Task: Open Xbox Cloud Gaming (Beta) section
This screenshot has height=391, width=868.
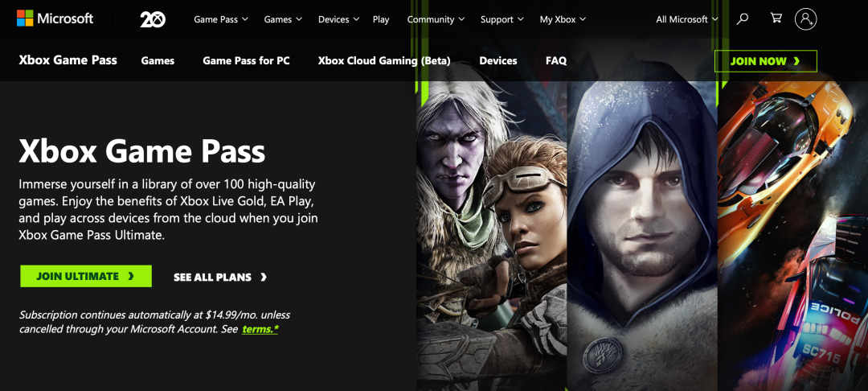Action: click(x=384, y=61)
